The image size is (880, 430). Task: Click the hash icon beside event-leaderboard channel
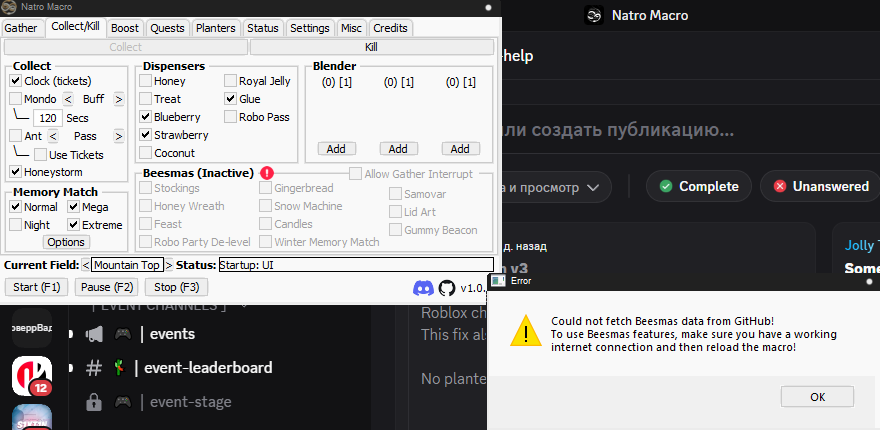94,368
